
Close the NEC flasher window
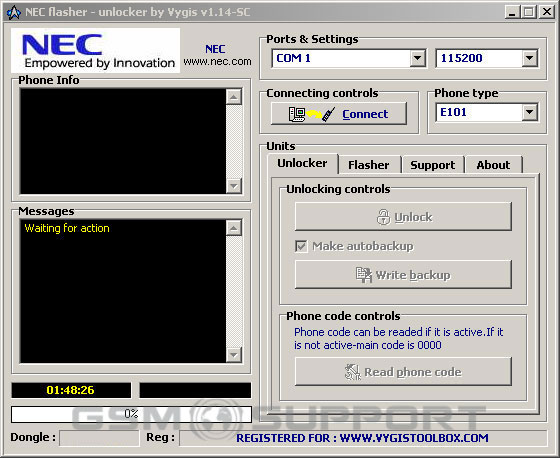(x=546, y=13)
